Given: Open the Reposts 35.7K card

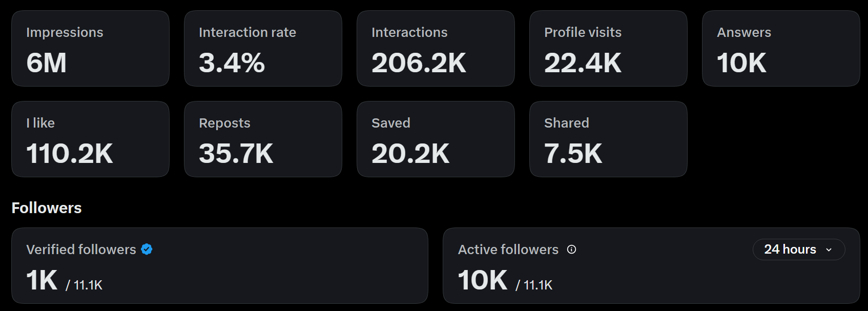Looking at the screenshot, I should click(263, 139).
